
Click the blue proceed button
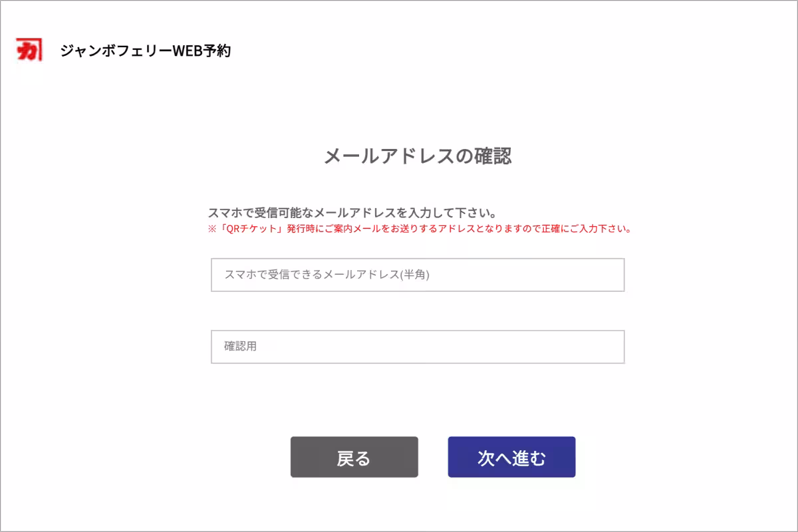tap(511, 457)
